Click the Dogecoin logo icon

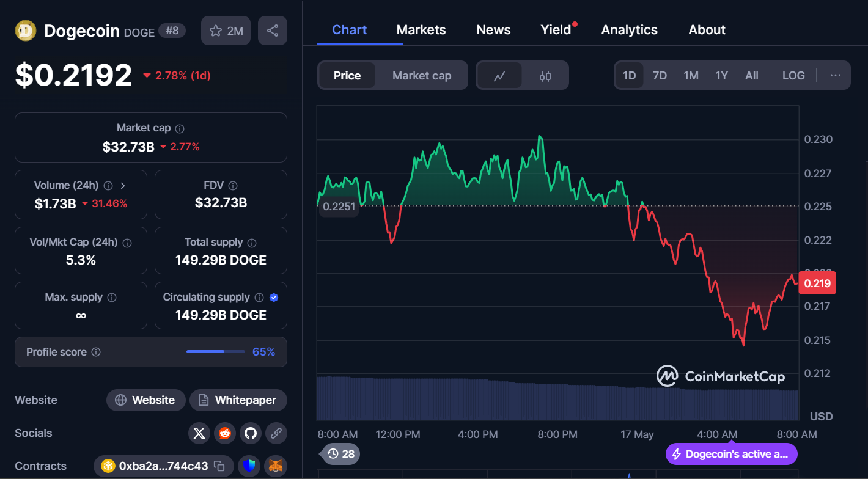coord(26,31)
